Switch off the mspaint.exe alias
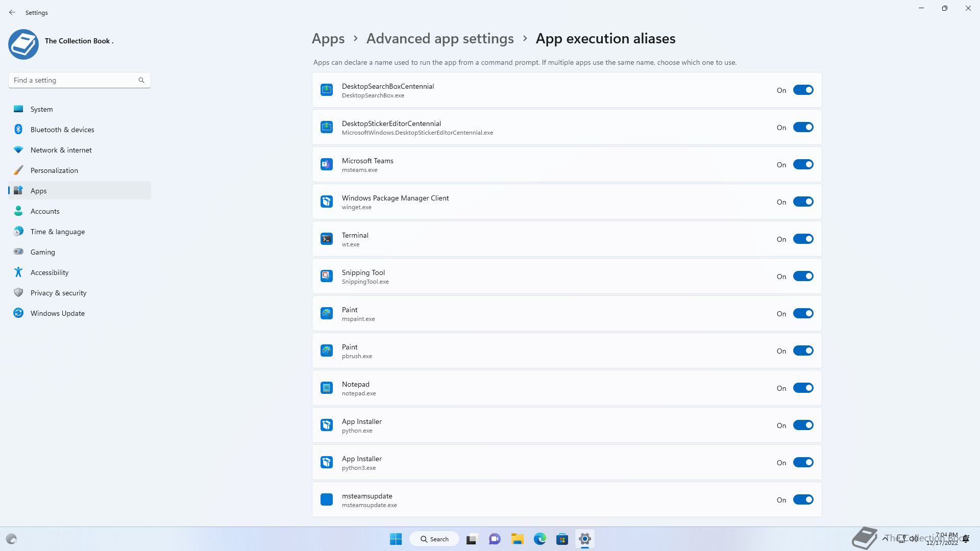 803,314
